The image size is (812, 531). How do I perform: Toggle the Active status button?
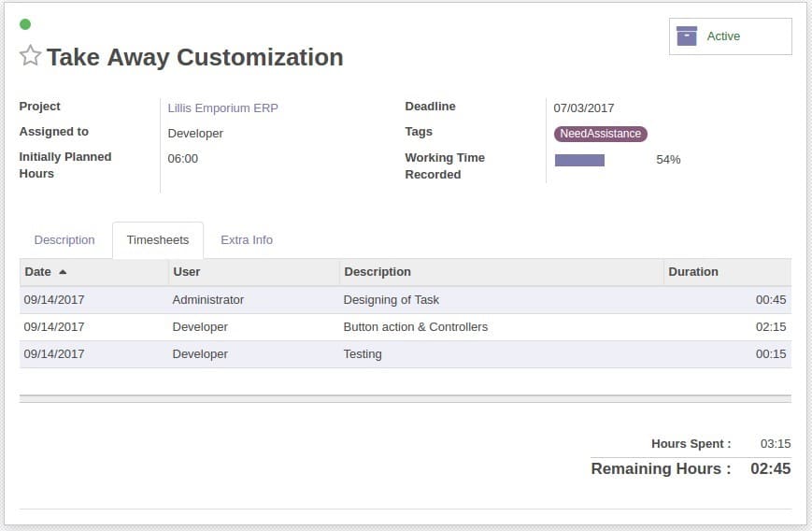730,36
